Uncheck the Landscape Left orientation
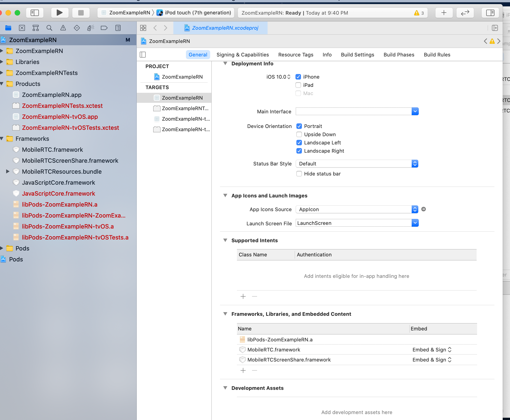510x420 pixels. click(x=299, y=143)
